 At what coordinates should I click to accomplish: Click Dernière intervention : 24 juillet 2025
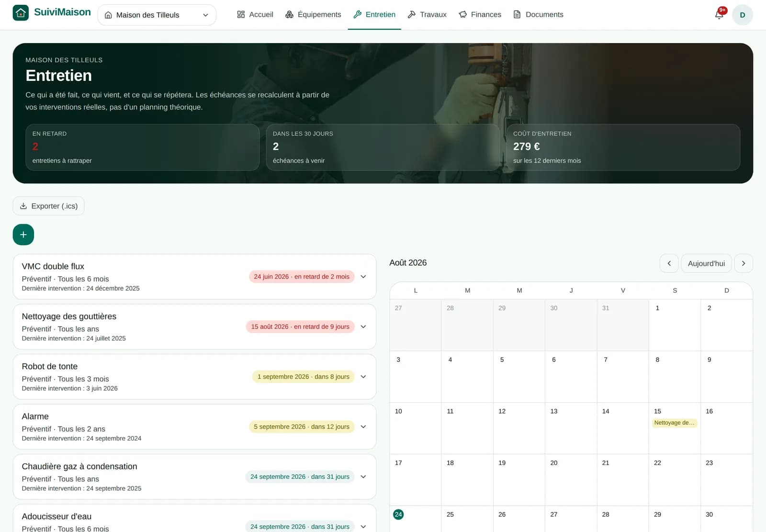(x=74, y=339)
